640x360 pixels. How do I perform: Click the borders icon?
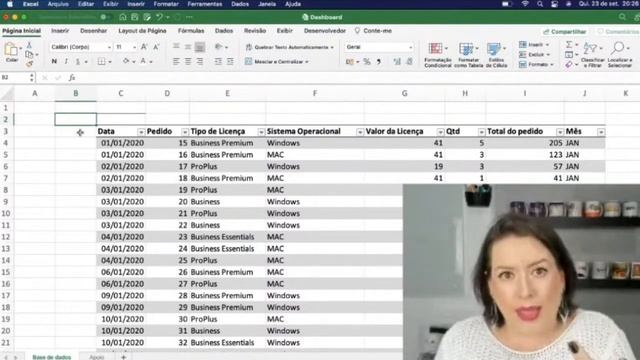[101, 62]
